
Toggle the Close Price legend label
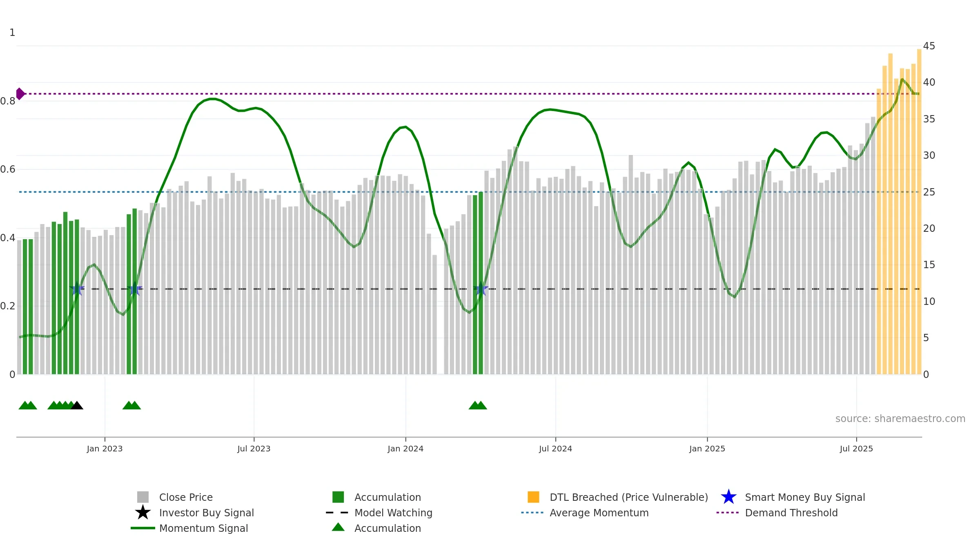pyautogui.click(x=186, y=497)
